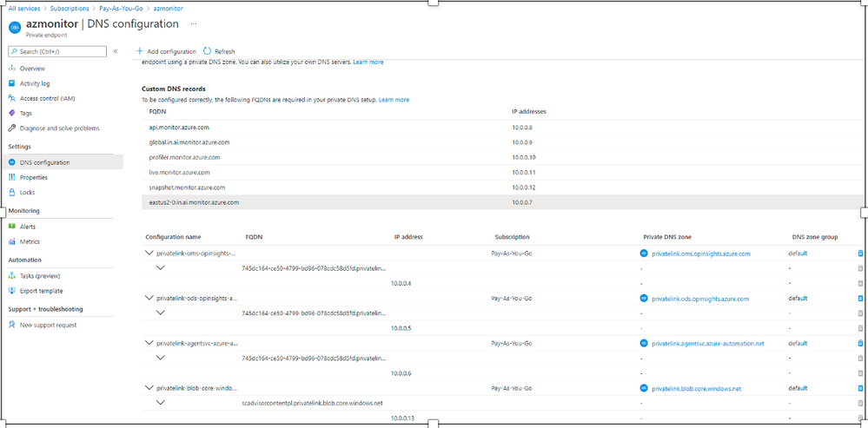Click the green Alerts icon
This screenshot has height=428, width=868.
(x=11, y=227)
